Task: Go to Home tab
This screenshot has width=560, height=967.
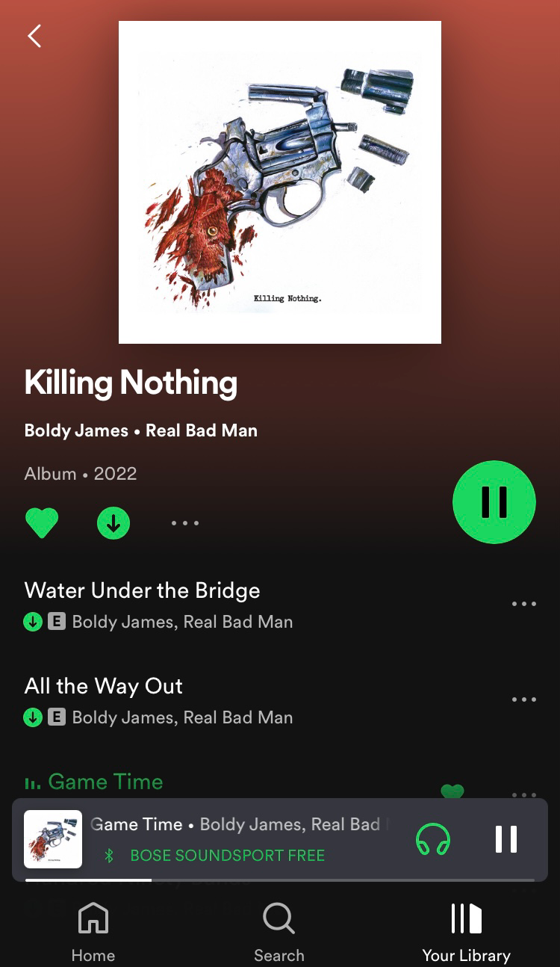Action: tap(93, 932)
